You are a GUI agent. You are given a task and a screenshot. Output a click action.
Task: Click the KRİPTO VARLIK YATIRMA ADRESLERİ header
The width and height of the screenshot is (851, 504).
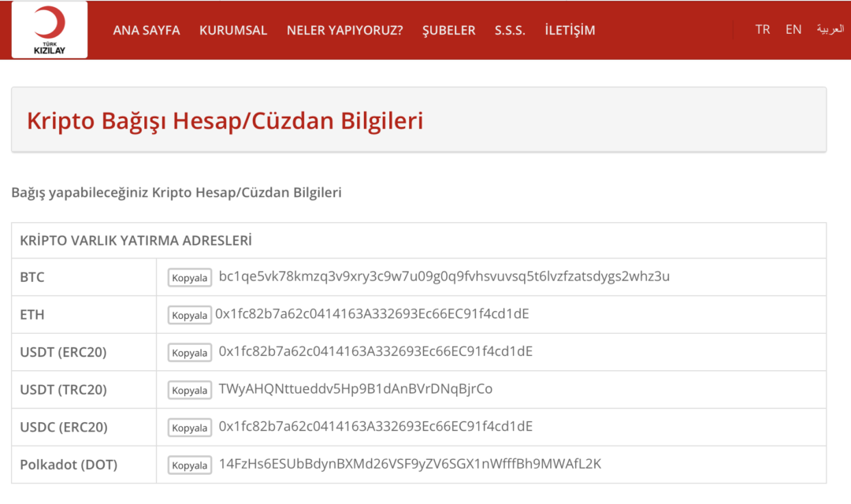pyautogui.click(x=136, y=240)
